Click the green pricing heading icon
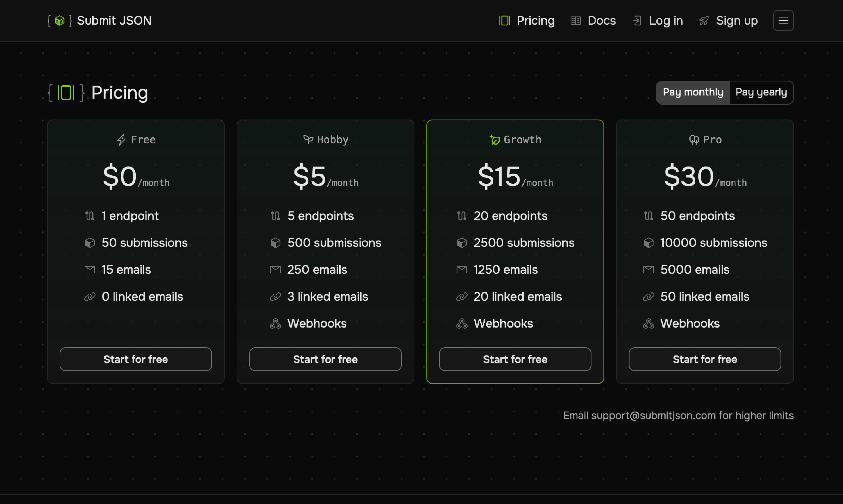The image size is (843, 504). (x=66, y=92)
